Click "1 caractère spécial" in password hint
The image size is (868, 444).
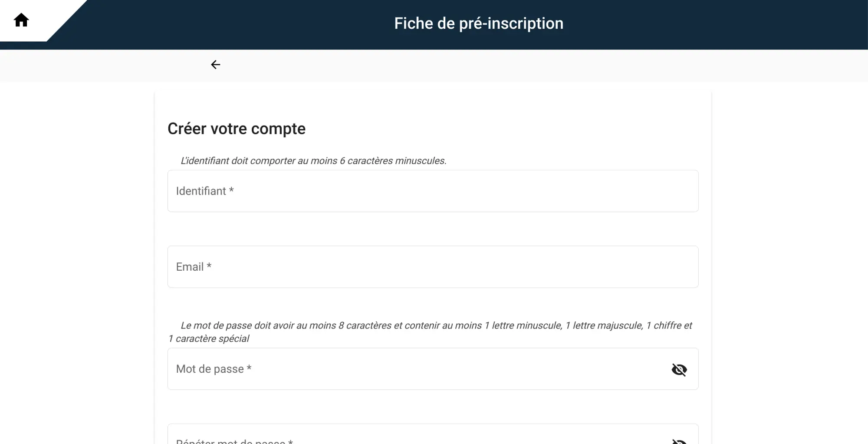[209, 339]
